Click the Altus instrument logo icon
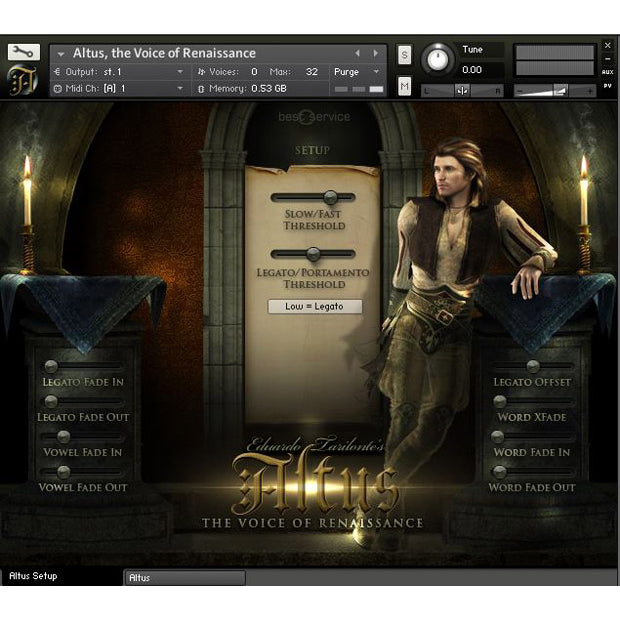 tap(22, 80)
